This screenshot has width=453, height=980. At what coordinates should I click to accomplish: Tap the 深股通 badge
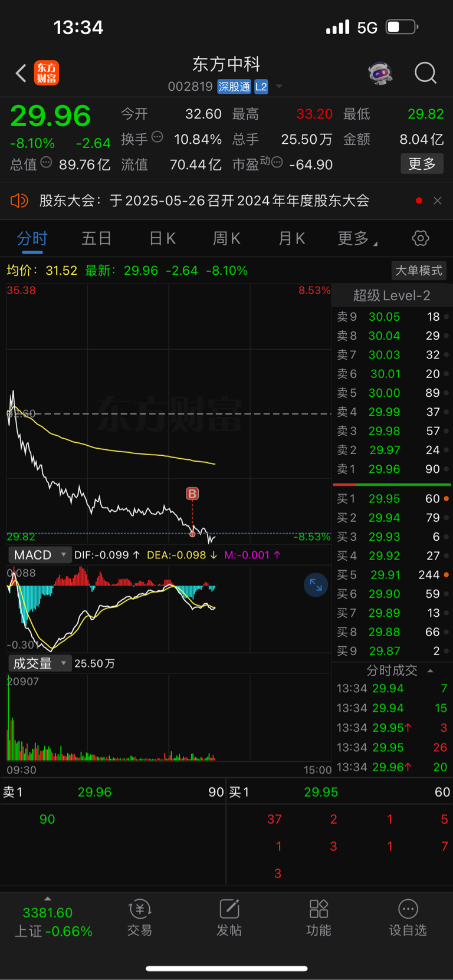point(234,87)
